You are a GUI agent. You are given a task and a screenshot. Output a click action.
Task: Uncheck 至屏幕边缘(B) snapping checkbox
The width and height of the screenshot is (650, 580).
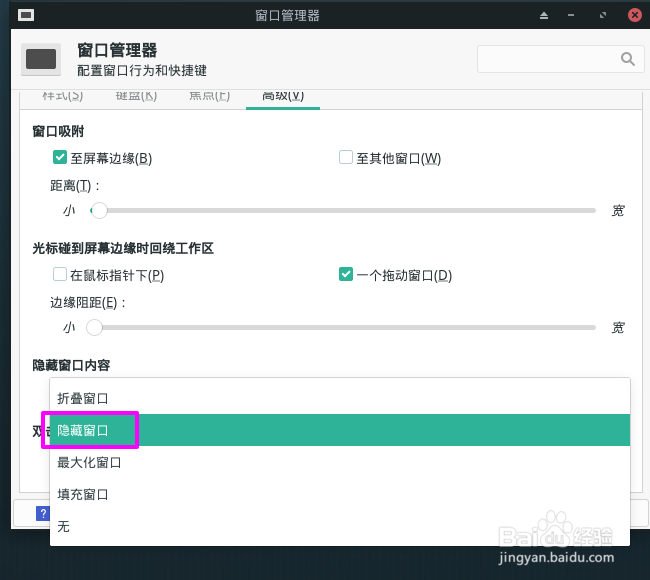coord(60,158)
